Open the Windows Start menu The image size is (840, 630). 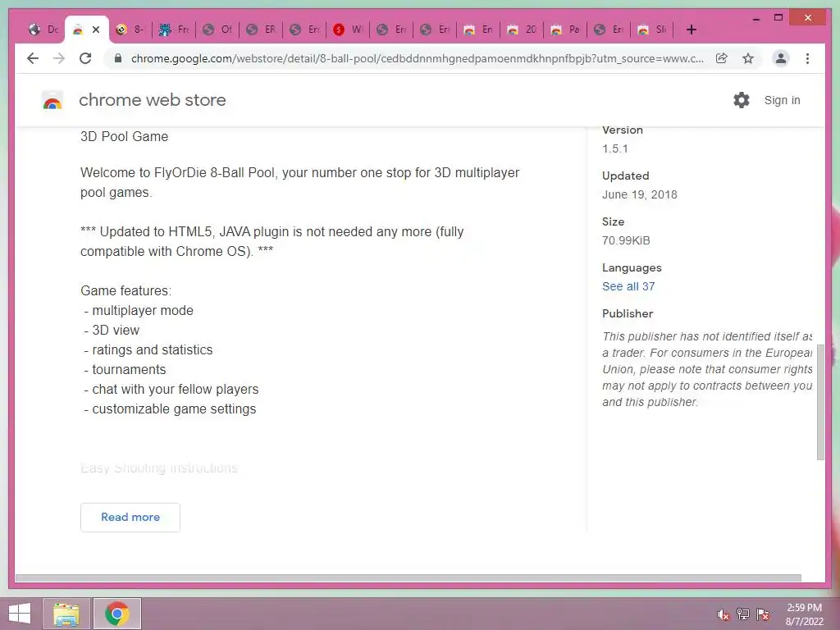[x=20, y=614]
